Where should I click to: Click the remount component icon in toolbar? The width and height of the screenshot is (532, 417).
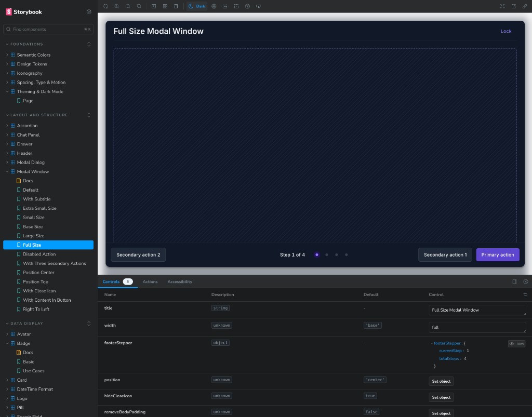pos(106,6)
